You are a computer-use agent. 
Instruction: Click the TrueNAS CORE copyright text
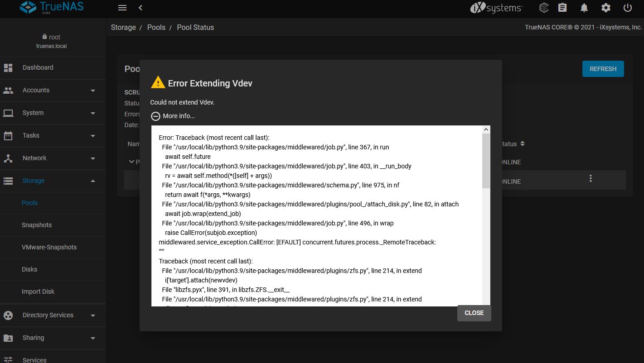point(583,27)
